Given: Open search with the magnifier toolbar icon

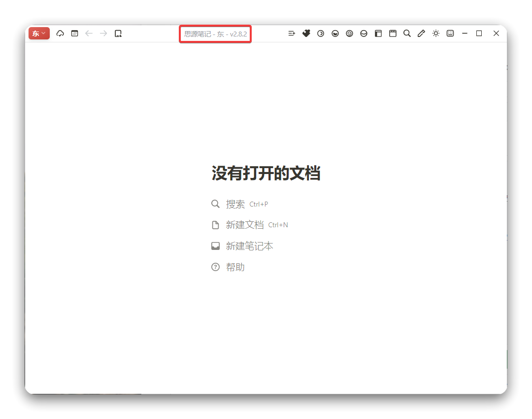Looking at the screenshot, I should tap(407, 34).
